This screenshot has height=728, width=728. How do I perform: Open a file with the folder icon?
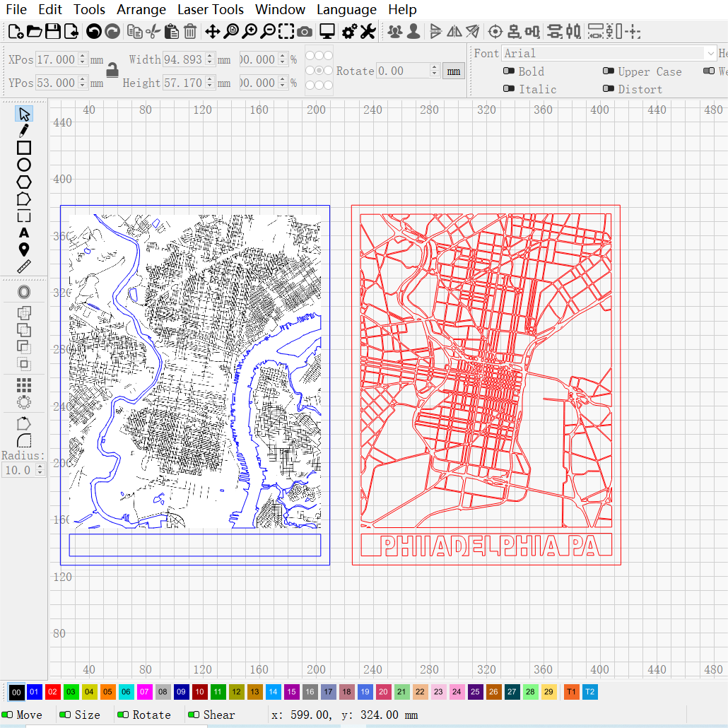35,32
